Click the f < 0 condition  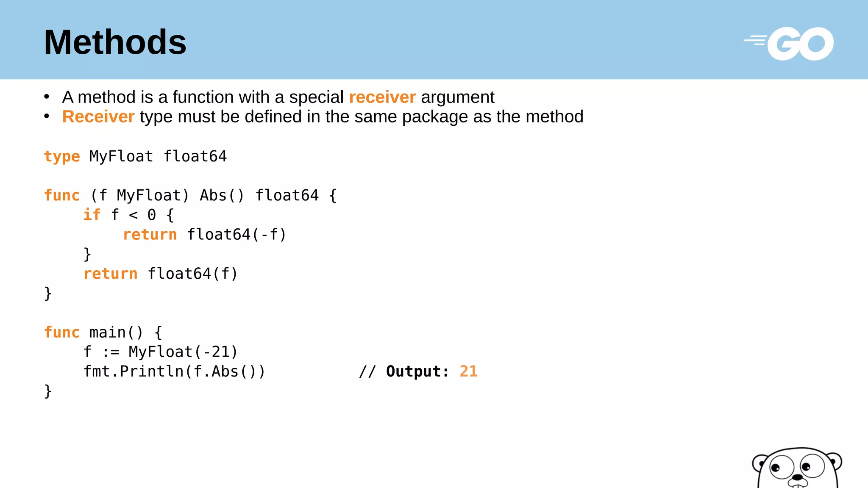[133, 215]
